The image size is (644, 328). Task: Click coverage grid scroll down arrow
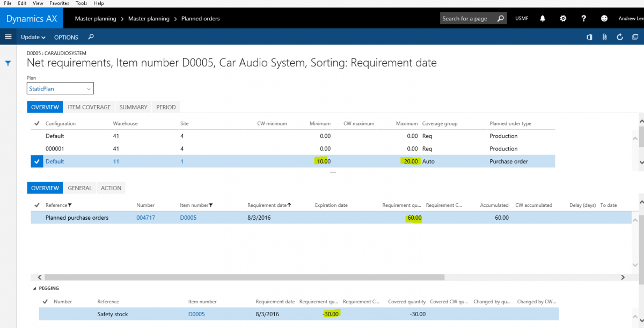(x=641, y=162)
